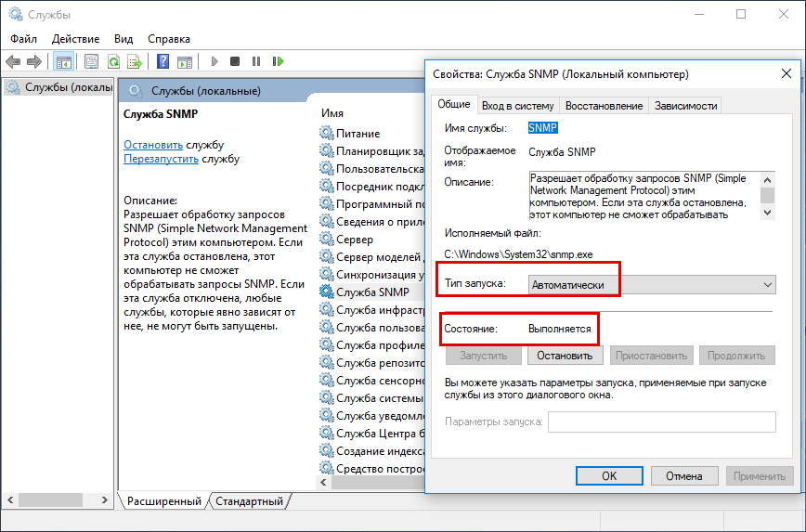
Task: Refresh the services list with the toolbar icon
Action: (x=113, y=61)
